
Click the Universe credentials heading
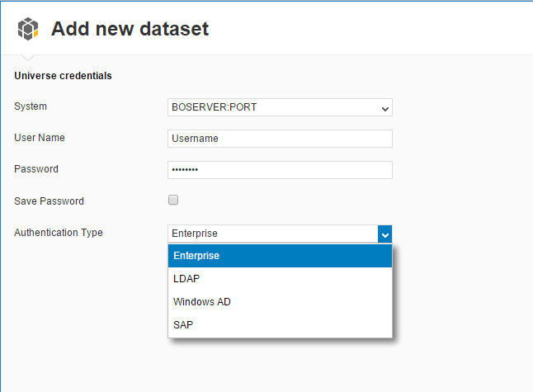click(x=63, y=75)
